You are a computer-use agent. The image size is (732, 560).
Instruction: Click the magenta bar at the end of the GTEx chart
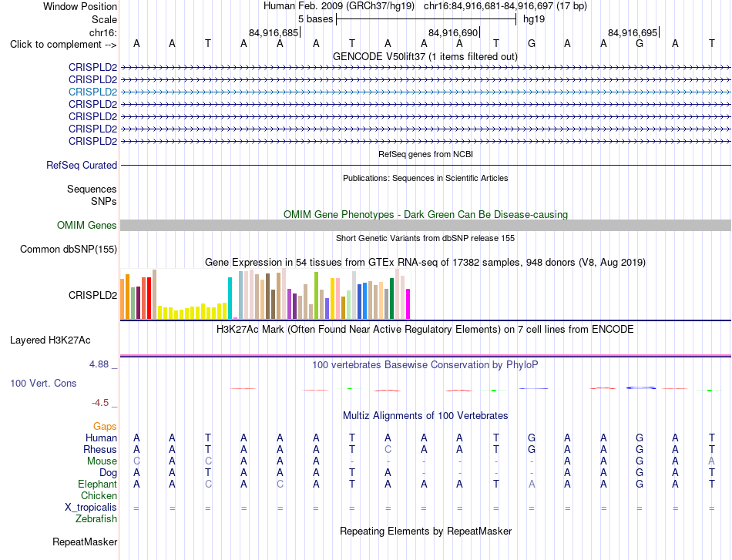click(x=408, y=303)
